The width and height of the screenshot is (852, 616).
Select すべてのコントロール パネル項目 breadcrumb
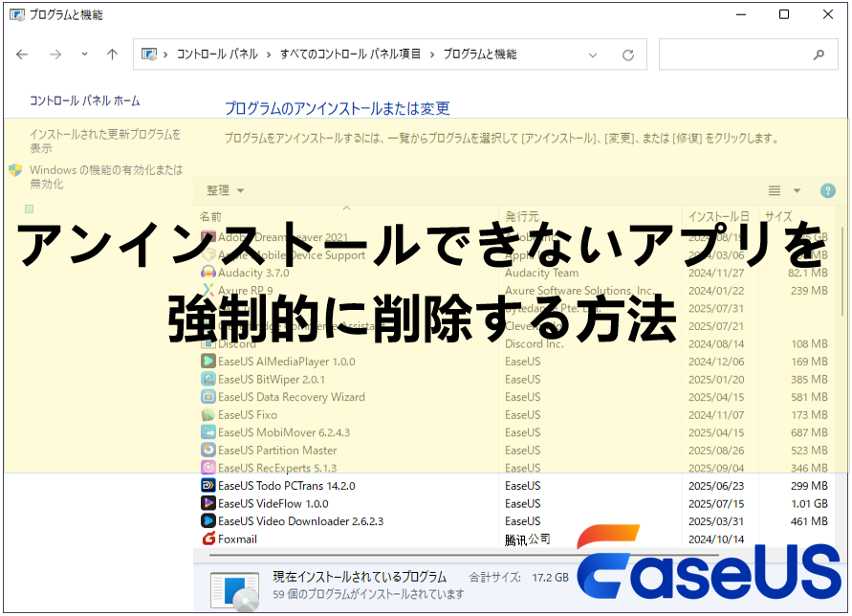click(351, 54)
